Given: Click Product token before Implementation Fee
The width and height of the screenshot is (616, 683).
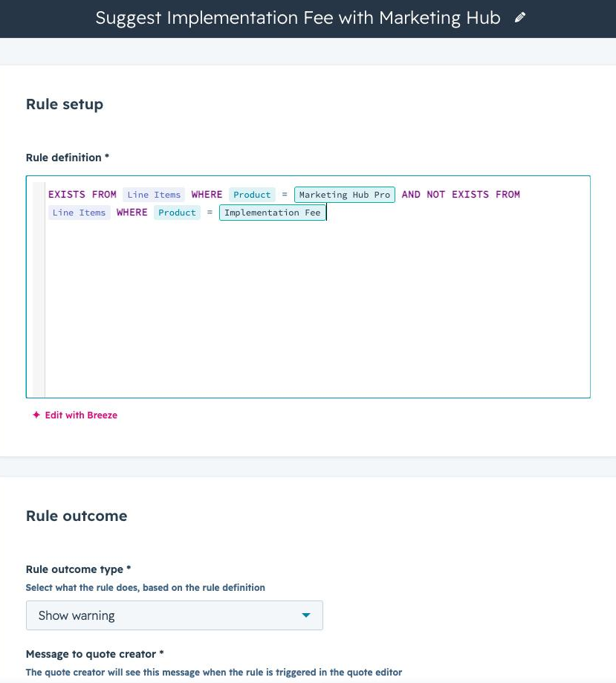Looking at the screenshot, I should (x=177, y=213).
